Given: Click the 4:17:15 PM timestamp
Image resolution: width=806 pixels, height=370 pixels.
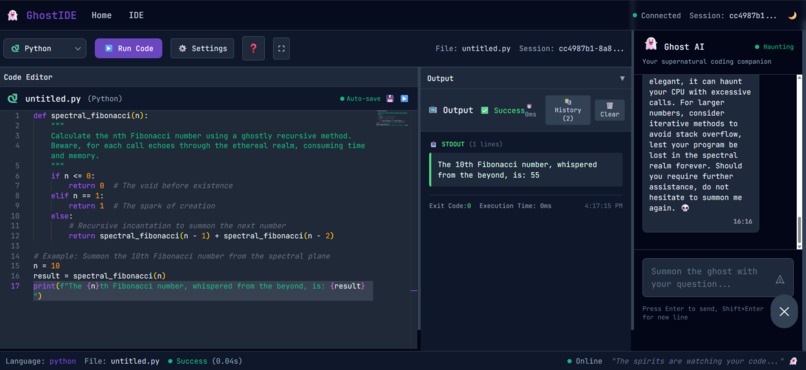Looking at the screenshot, I should [603, 206].
